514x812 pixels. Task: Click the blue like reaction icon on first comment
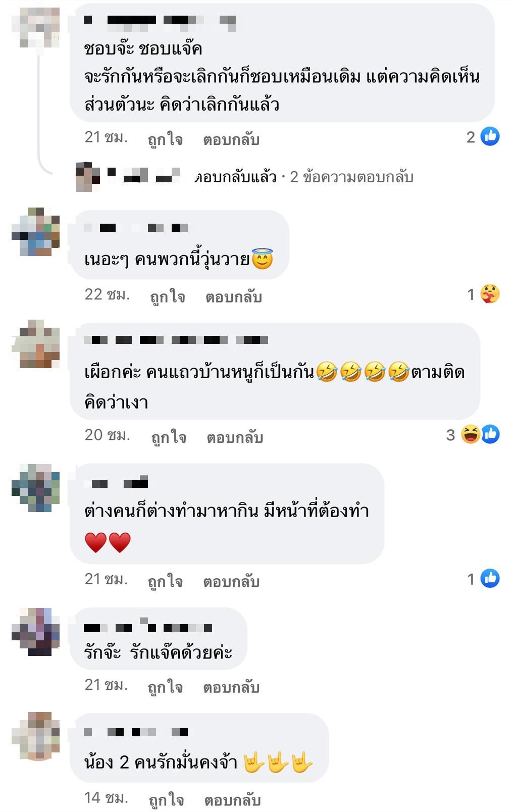point(490,136)
